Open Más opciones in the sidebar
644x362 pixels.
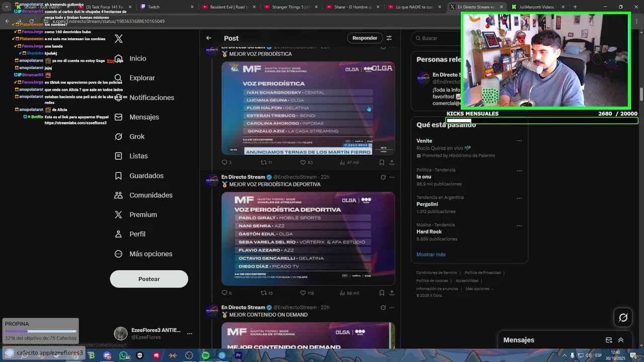pos(144,254)
